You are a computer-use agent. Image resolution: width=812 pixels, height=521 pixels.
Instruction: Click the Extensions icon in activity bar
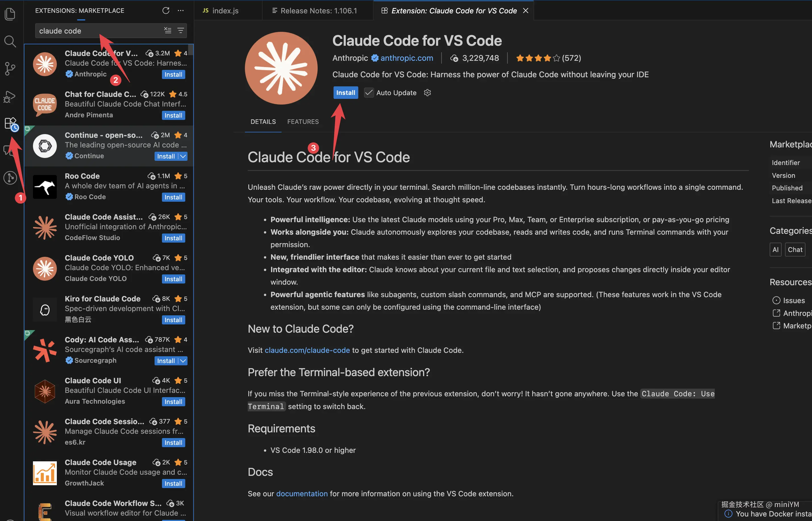coord(11,124)
